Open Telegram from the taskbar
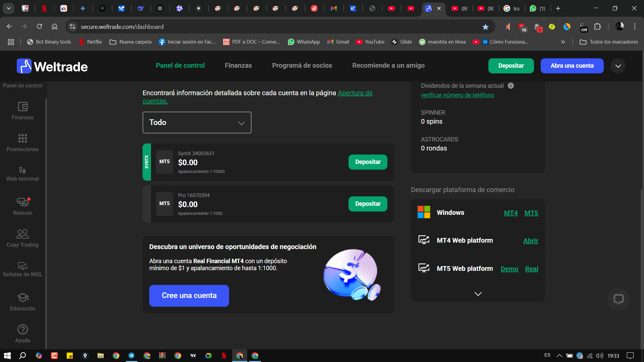Screen dimensions: 644x362 point(131,356)
